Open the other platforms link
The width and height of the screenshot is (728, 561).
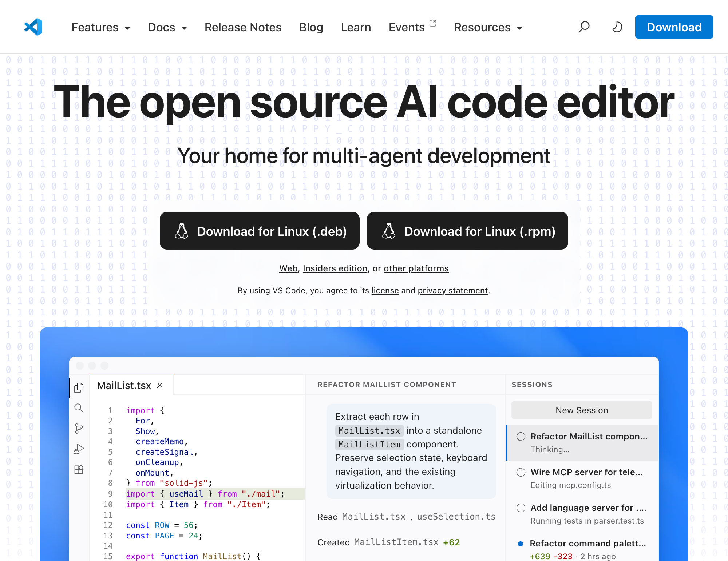tap(416, 268)
